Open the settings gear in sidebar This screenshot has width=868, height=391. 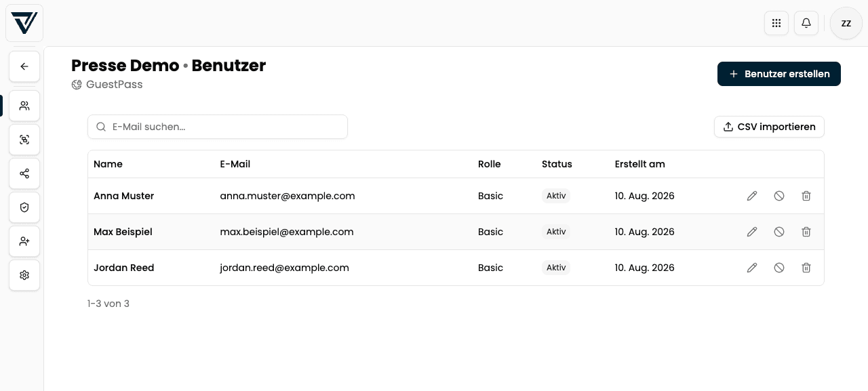click(x=24, y=275)
